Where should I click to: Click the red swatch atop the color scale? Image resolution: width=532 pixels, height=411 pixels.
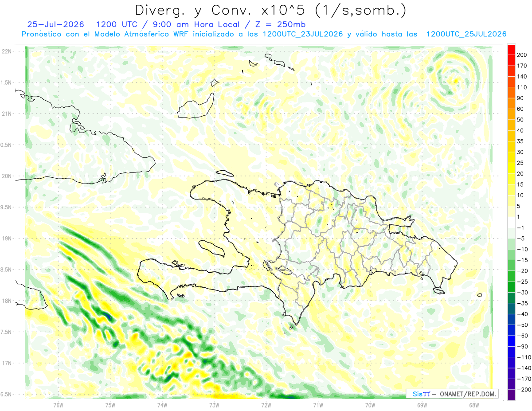511,49
